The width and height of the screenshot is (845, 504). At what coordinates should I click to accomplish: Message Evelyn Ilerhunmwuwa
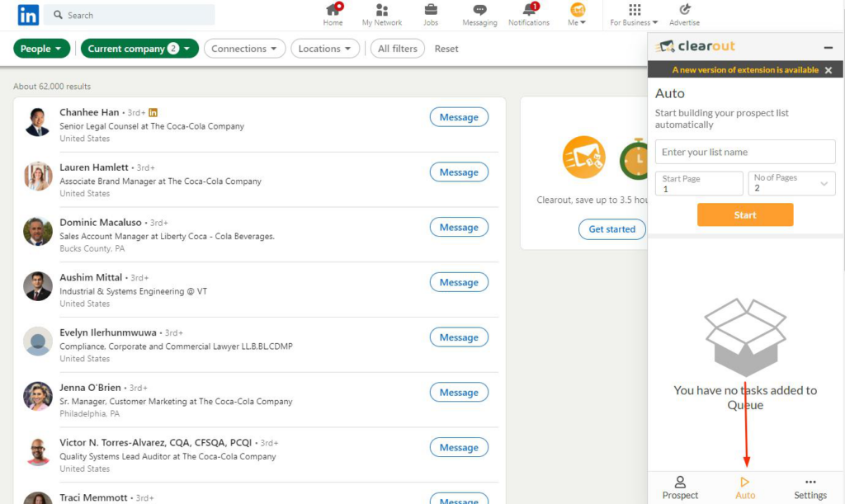(459, 337)
